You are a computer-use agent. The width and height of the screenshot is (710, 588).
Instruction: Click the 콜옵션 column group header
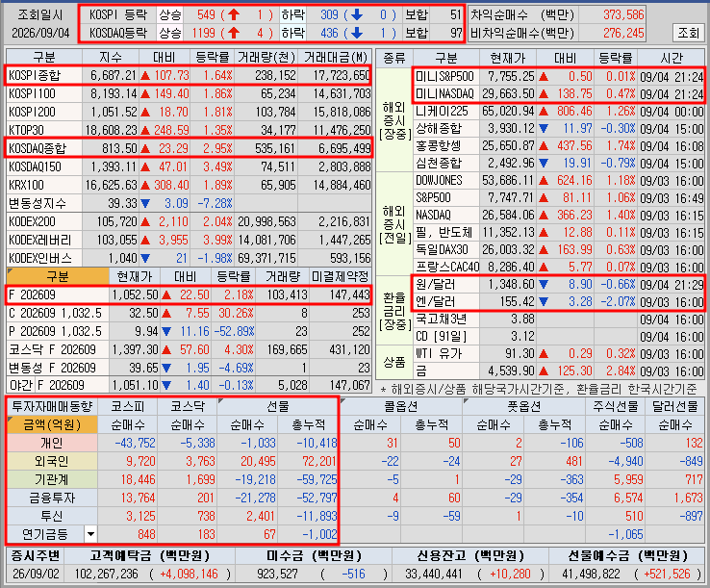click(401, 406)
